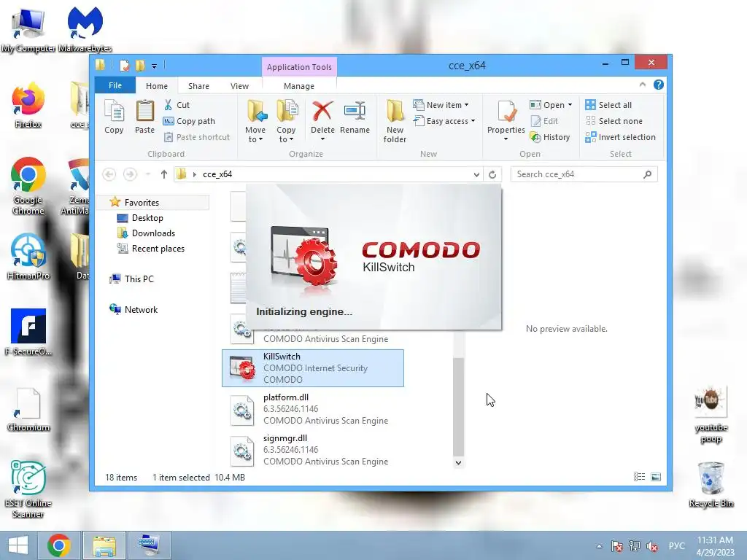Show hidden system tray icons
The height and width of the screenshot is (560, 747).
pos(600,546)
